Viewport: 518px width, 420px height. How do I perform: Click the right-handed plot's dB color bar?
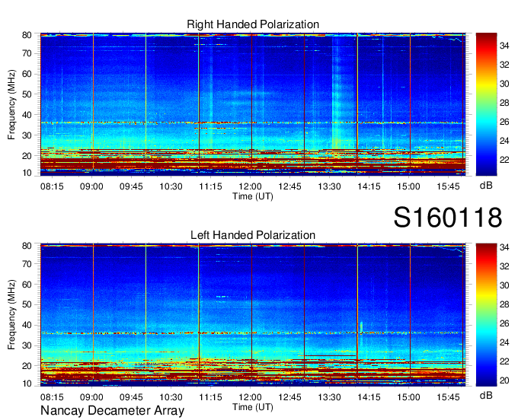tap(486, 104)
